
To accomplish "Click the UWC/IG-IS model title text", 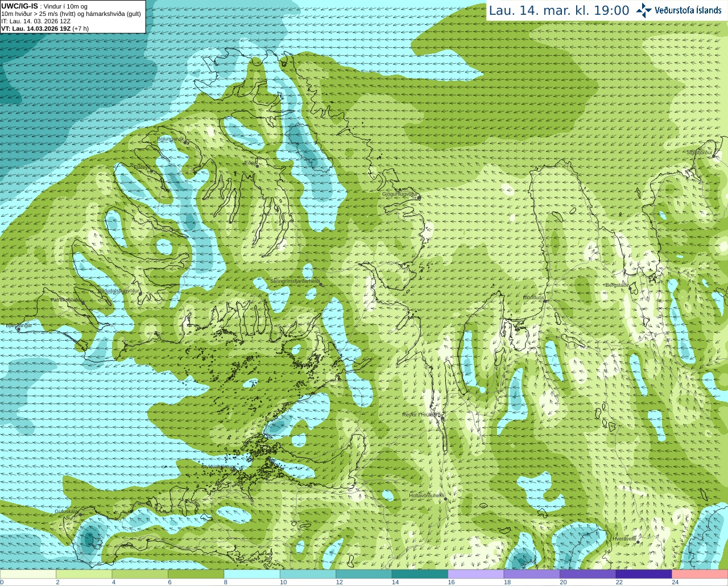I will pos(20,6).
